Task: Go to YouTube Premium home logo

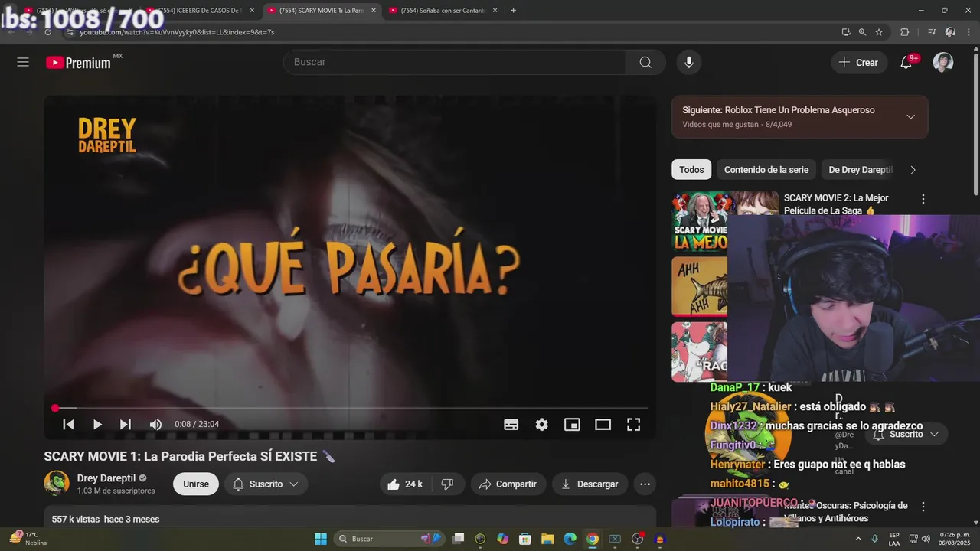Action: [x=79, y=63]
